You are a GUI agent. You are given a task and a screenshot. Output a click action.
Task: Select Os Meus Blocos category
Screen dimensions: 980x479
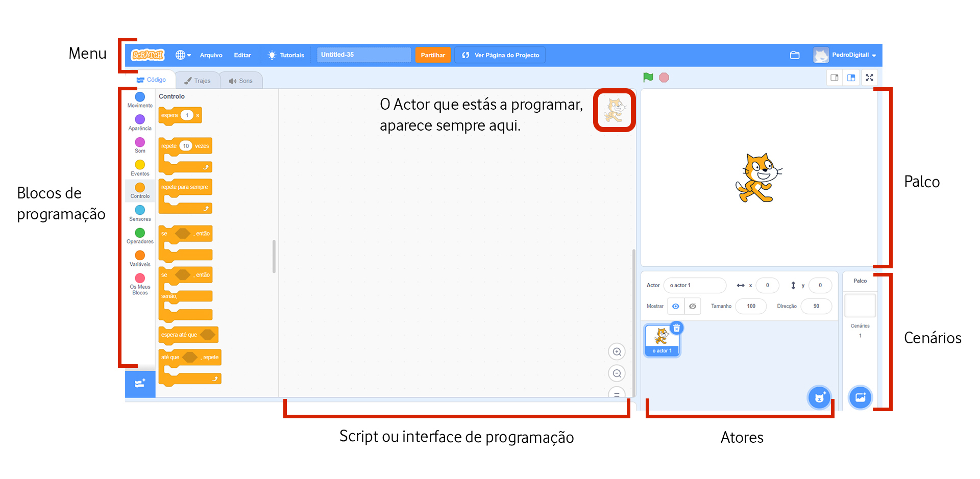pyautogui.click(x=140, y=284)
